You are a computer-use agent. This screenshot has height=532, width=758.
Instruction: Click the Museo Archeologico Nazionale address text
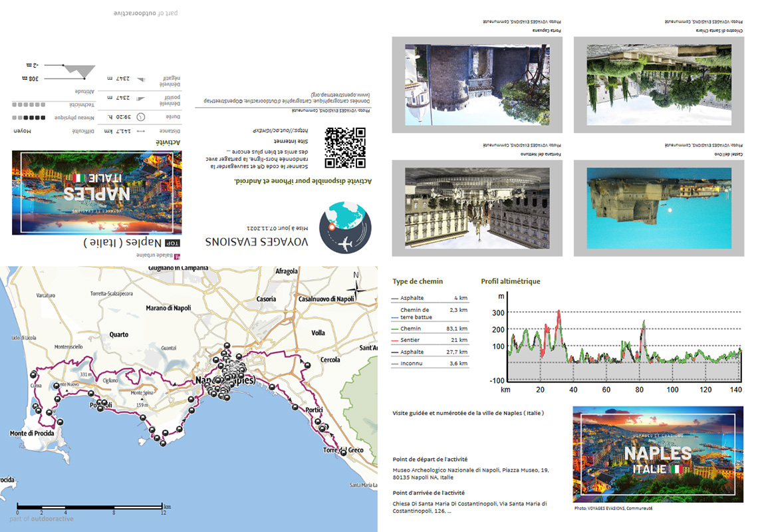(x=470, y=473)
